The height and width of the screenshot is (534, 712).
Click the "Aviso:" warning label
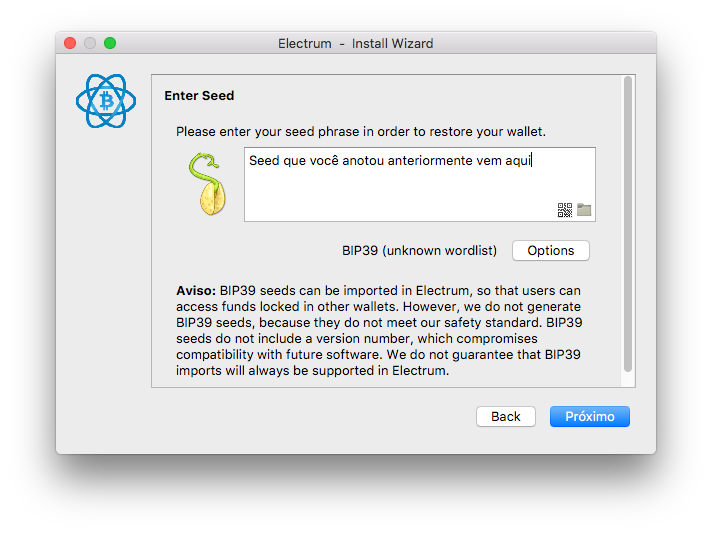pos(196,291)
